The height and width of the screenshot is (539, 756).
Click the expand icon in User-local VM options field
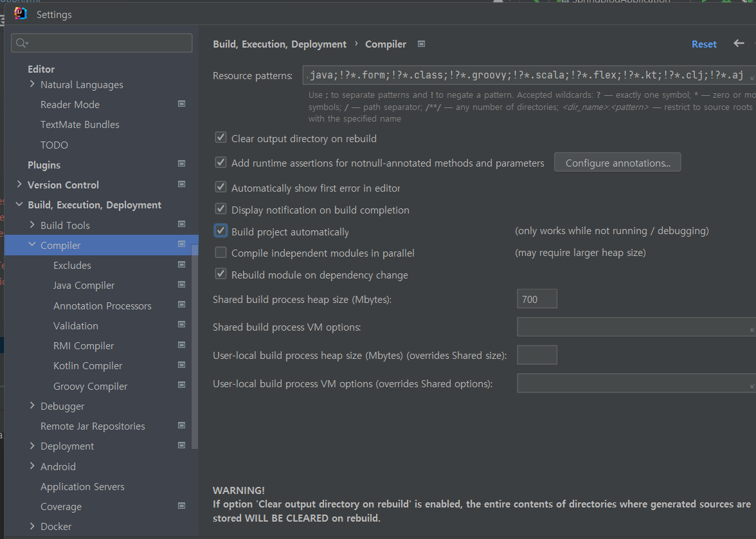752,385
